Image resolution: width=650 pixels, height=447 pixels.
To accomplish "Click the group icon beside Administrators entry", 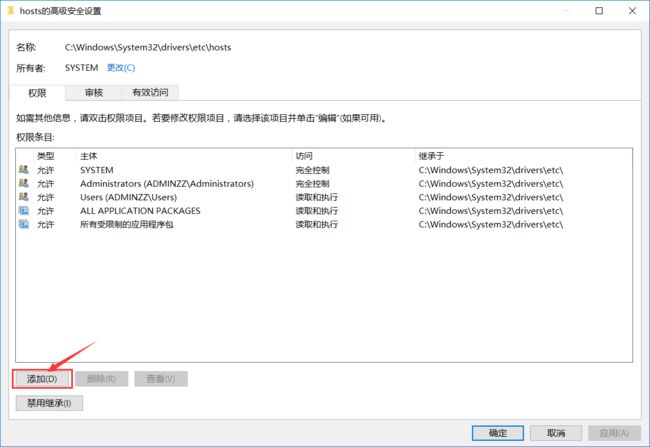I will tap(24, 183).
